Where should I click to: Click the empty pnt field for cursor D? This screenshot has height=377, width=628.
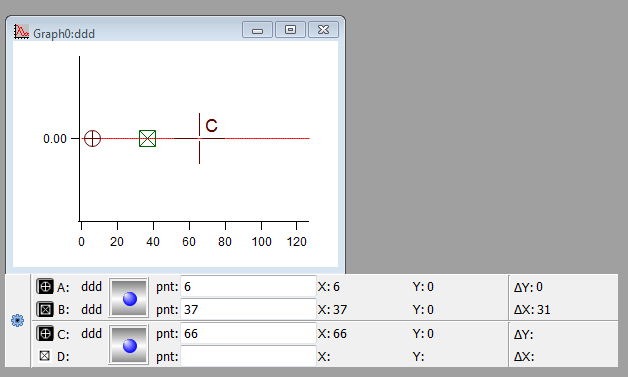click(248, 356)
